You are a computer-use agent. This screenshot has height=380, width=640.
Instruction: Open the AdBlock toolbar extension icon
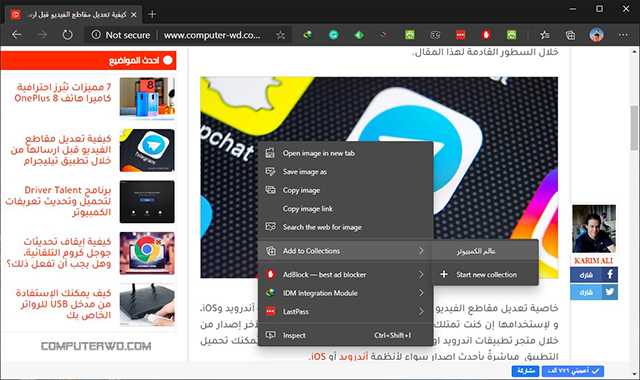point(486,35)
